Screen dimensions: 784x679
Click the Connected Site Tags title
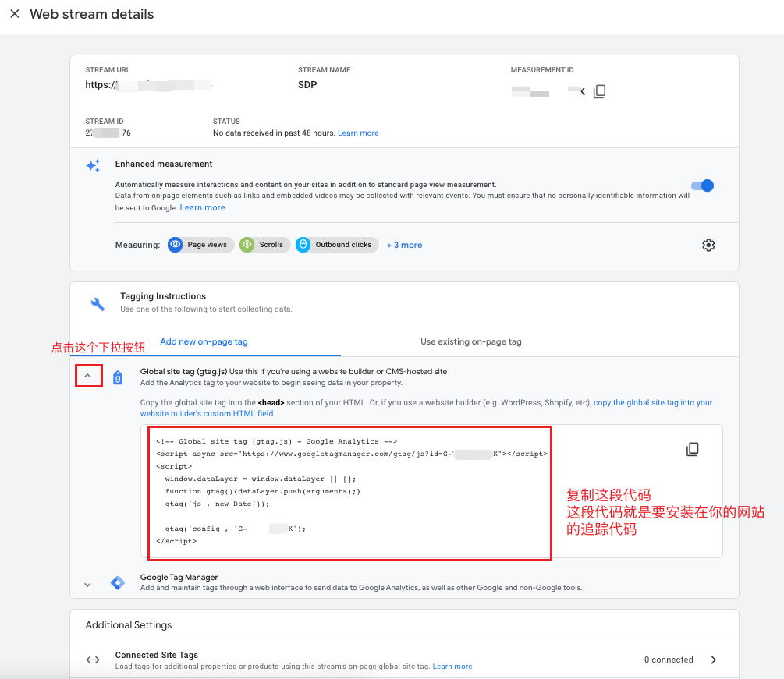157,655
